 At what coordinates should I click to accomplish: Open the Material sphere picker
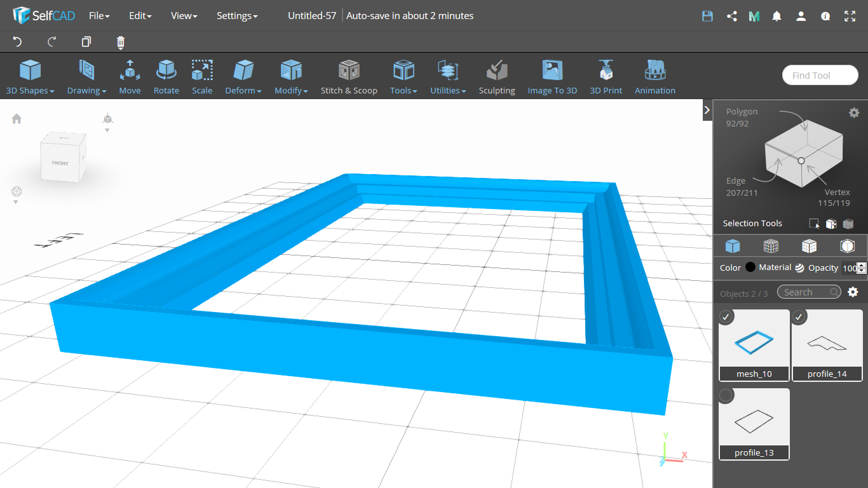(799, 268)
